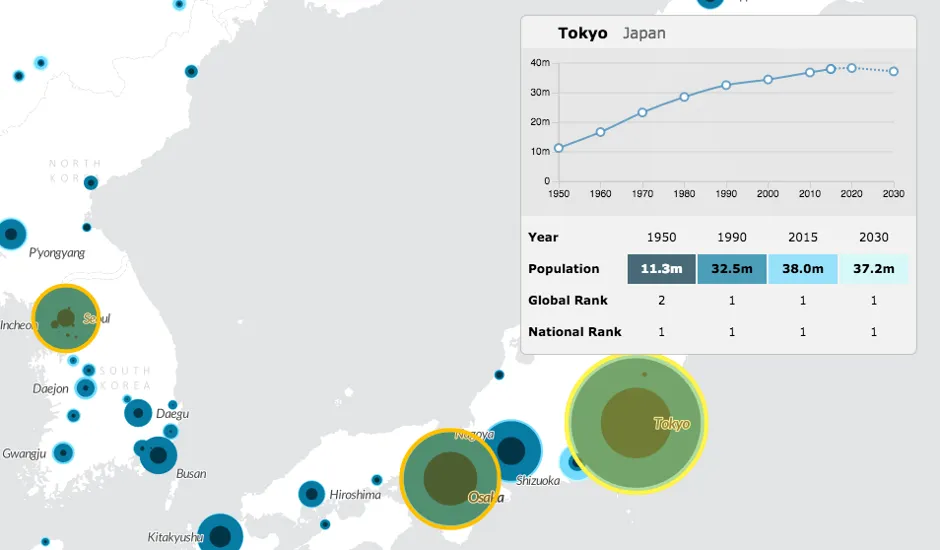Click the 2010 data point on chart

click(x=810, y=72)
